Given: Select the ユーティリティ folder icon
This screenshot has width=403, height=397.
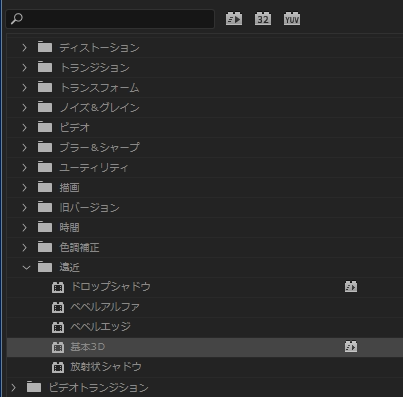Looking at the screenshot, I should pyautogui.click(x=45, y=167).
